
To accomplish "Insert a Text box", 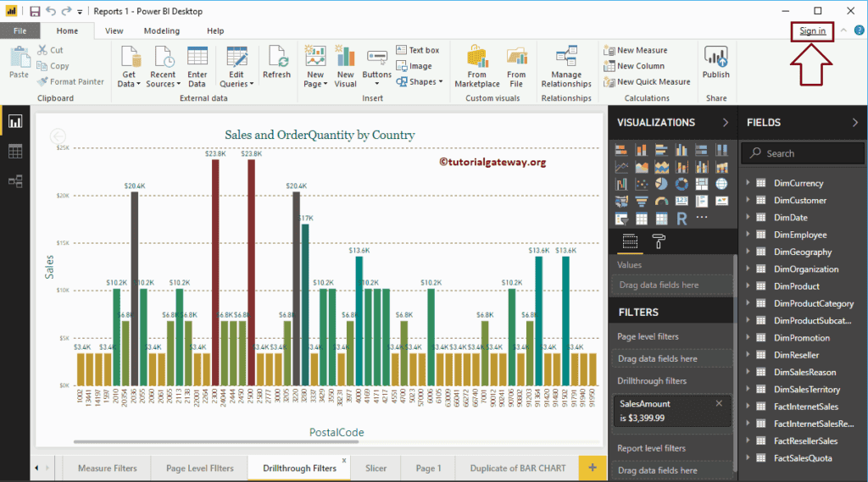I will coord(417,50).
